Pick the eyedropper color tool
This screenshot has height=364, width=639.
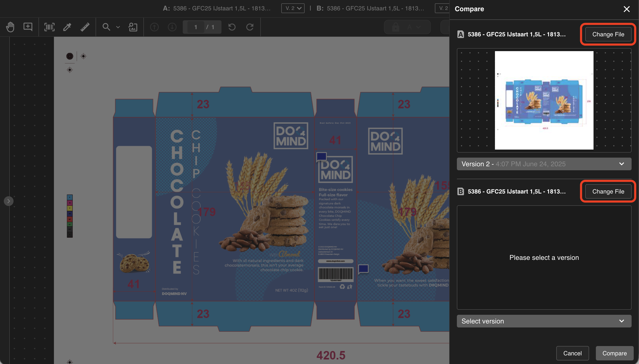[67, 27]
